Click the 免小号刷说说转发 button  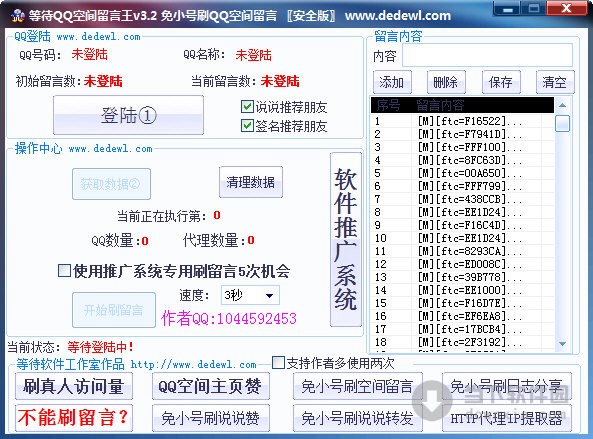pyautogui.click(x=357, y=418)
